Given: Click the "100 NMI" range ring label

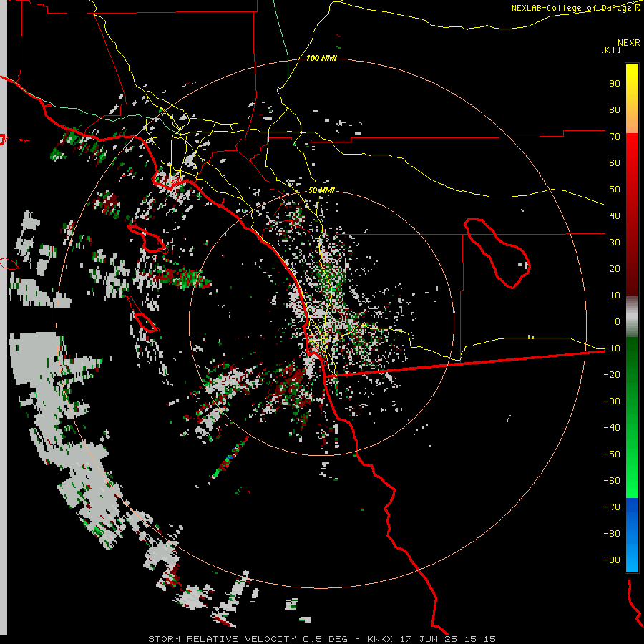Looking at the screenshot, I should point(321,59).
